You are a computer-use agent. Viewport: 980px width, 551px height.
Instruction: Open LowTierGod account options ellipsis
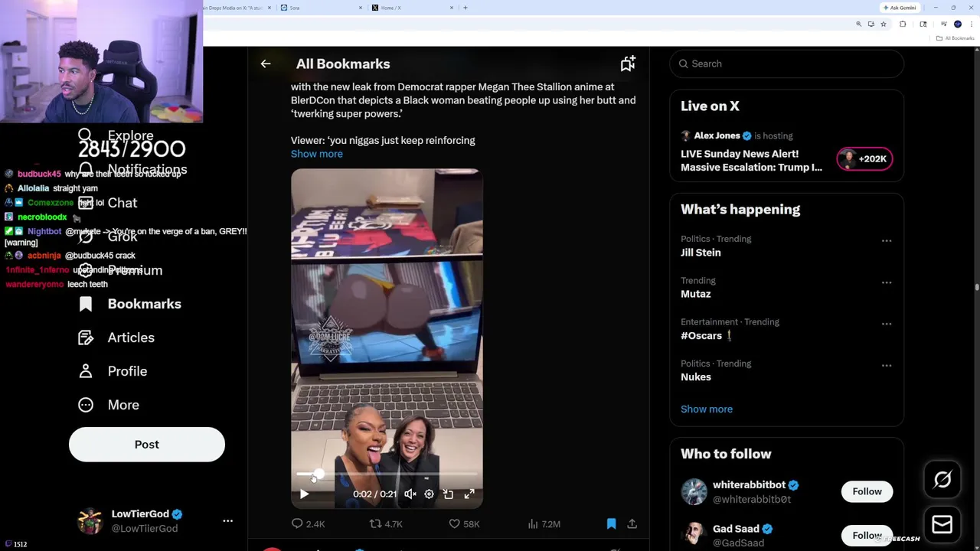pos(227,520)
